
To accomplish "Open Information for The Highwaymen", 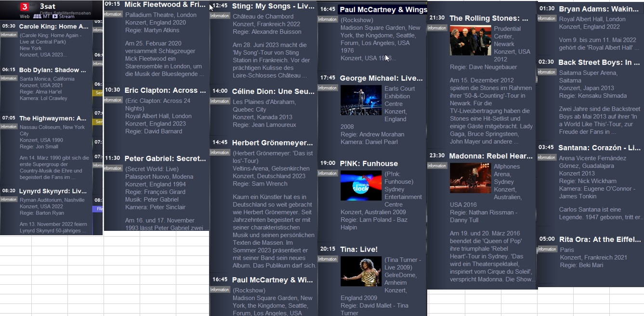I will pyautogui.click(x=9, y=126).
